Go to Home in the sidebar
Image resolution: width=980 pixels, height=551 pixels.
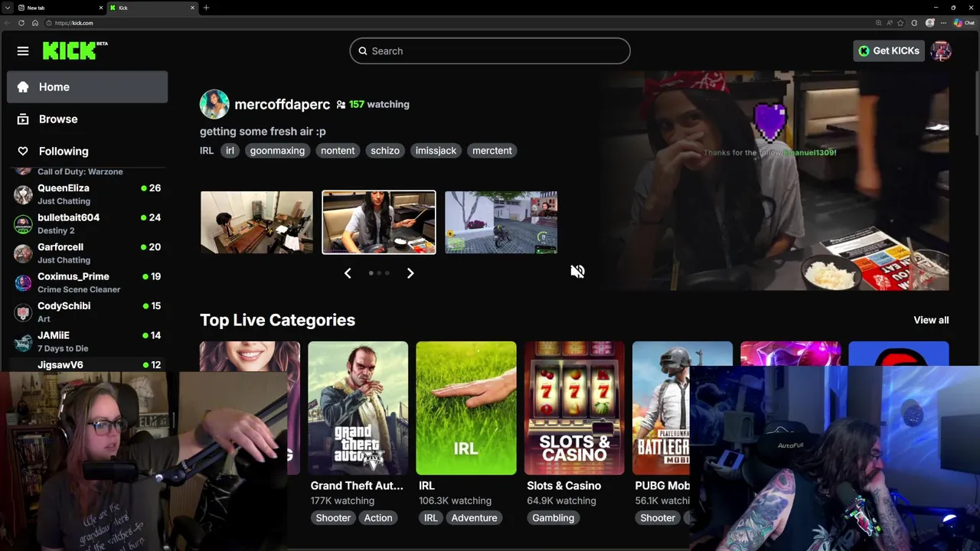click(87, 87)
